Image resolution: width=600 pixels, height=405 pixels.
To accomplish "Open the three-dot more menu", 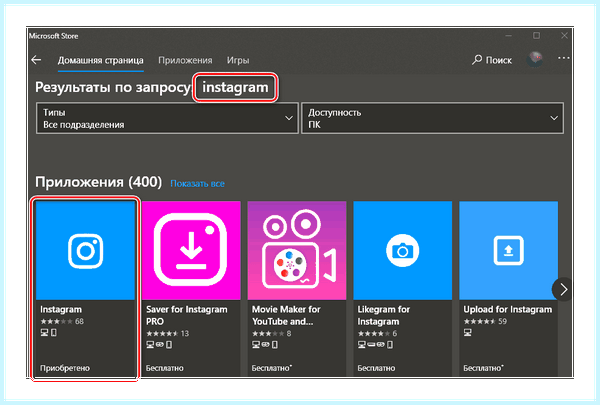I will point(564,58).
